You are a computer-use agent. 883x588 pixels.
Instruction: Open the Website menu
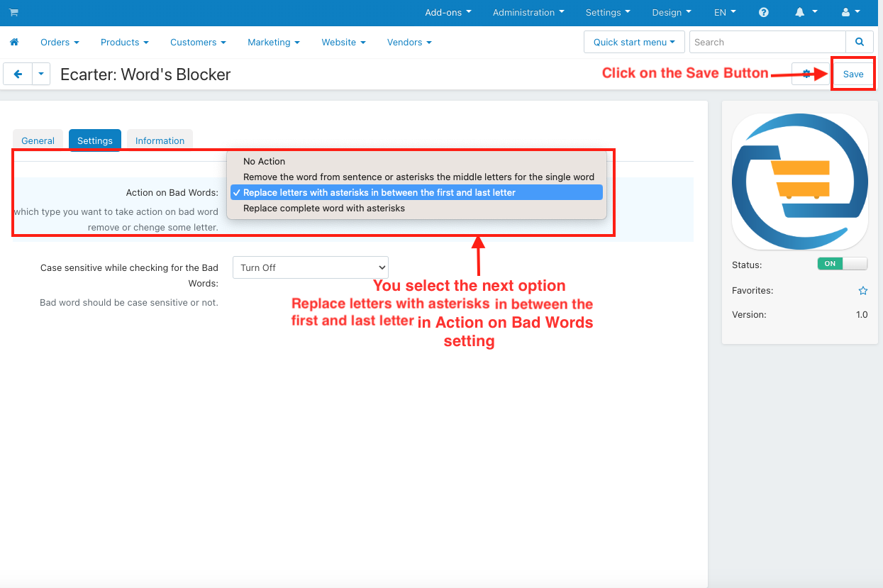point(343,42)
